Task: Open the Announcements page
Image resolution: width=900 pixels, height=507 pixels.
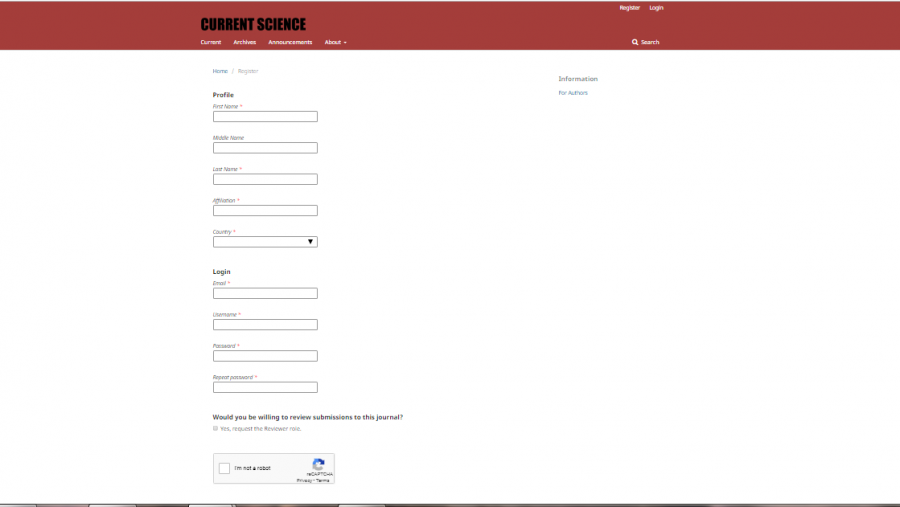Action: 290,42
